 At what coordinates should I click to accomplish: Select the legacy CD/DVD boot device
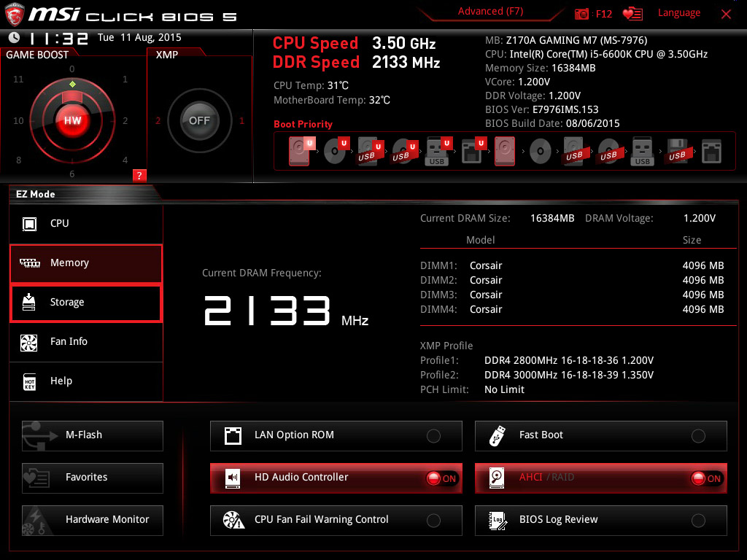(x=541, y=152)
